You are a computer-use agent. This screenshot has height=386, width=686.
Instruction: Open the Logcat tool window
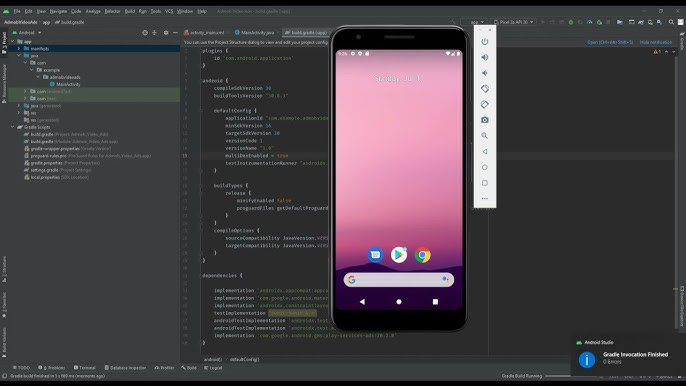tap(213, 368)
